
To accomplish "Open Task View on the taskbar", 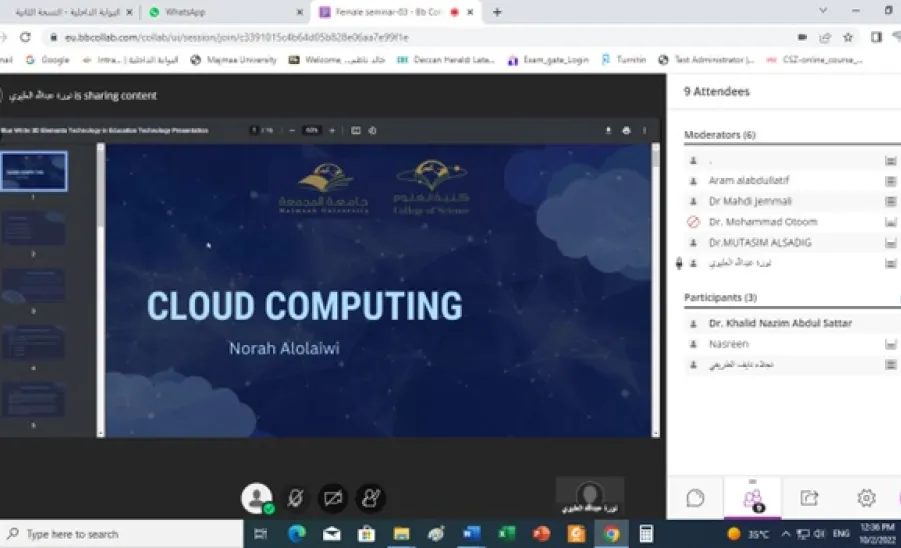I will [x=260, y=534].
